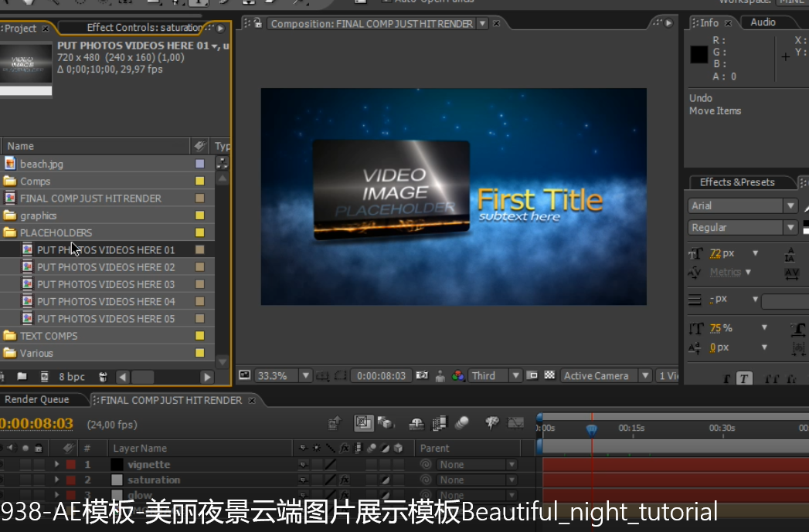Toggle shy switch on vignette layer
Screen dimensions: 809x532
303,465
